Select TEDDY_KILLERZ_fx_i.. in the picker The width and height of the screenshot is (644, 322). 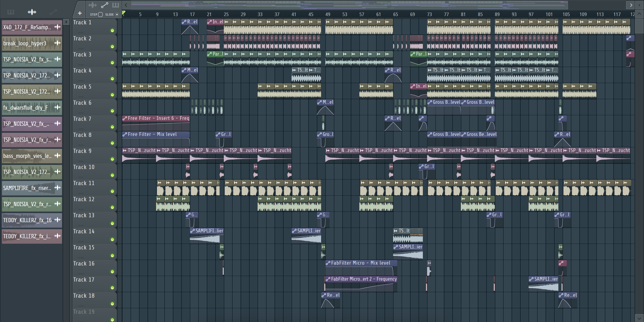coord(32,236)
